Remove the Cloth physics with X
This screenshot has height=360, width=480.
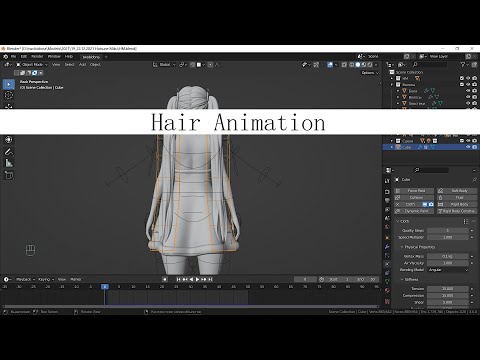pos(398,204)
